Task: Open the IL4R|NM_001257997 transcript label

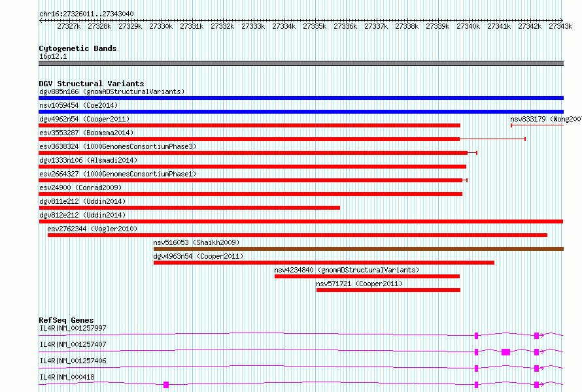Action: (73, 328)
